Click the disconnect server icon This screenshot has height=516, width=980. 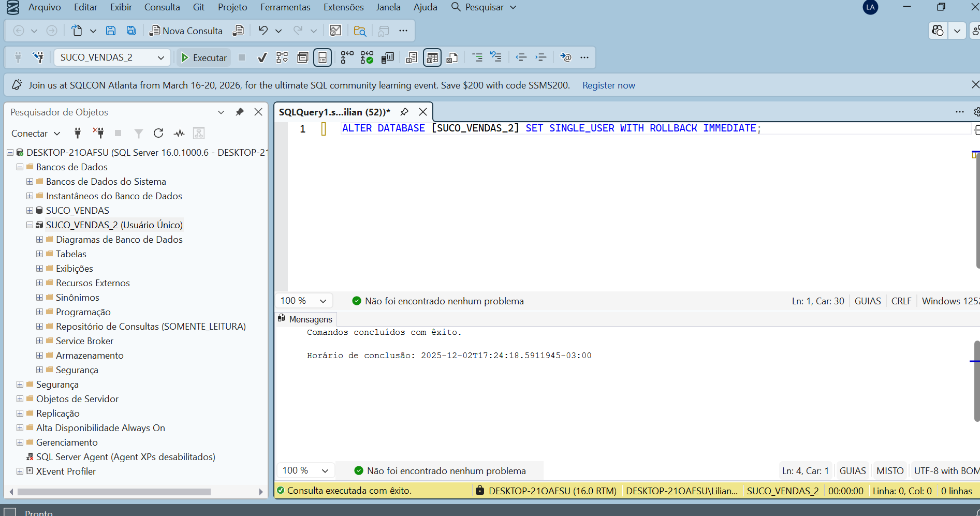(98, 134)
